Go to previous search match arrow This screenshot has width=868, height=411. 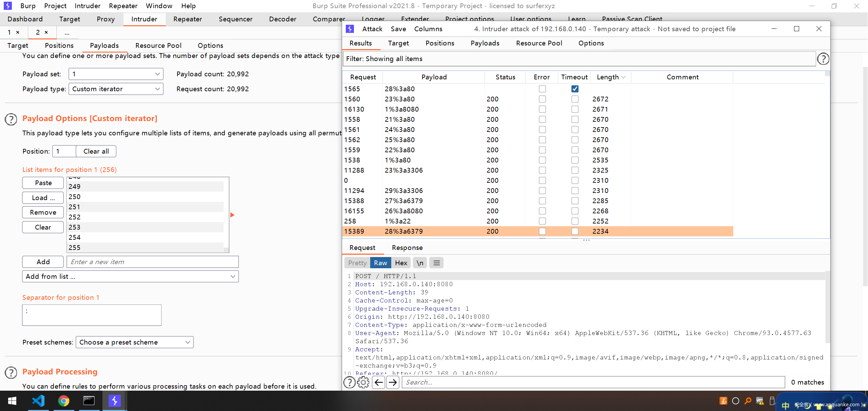pos(378,382)
